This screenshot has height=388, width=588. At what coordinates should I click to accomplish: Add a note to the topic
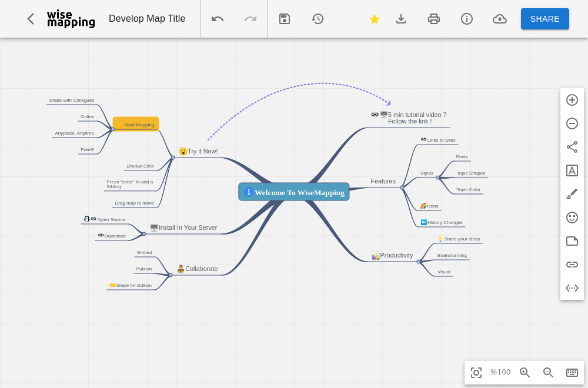tap(572, 241)
